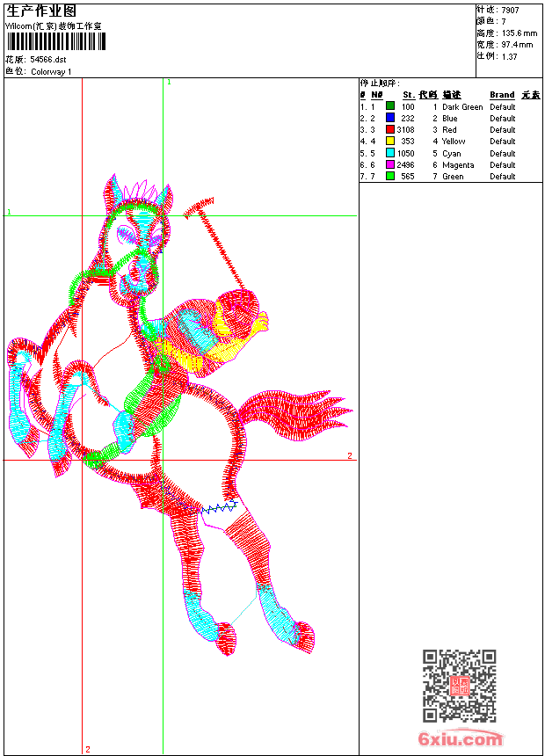The height and width of the screenshot is (756, 545).
Task: Click the height value 135.6 mm
Action: click(x=520, y=33)
